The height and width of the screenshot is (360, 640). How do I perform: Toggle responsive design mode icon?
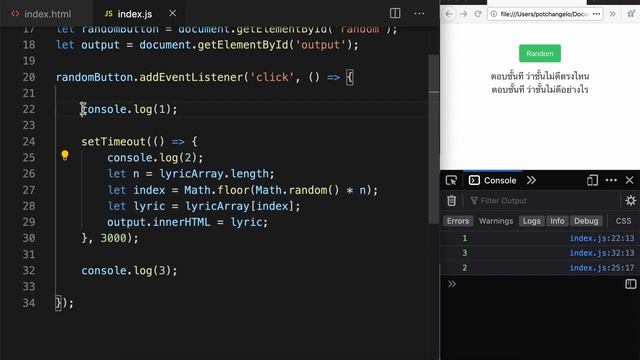[592, 180]
